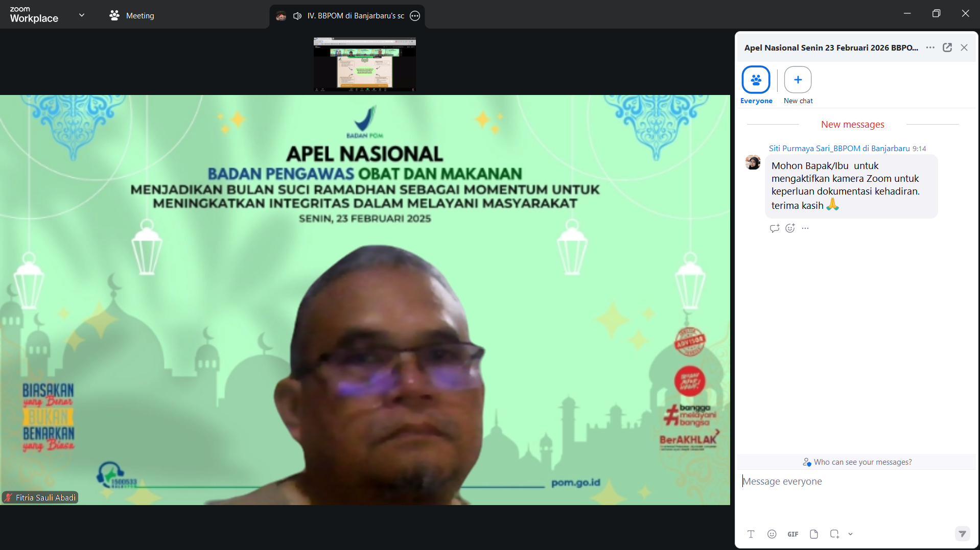Open the Zoom Workplace dropdown chevron
This screenshot has width=980, height=550.
[x=82, y=15]
